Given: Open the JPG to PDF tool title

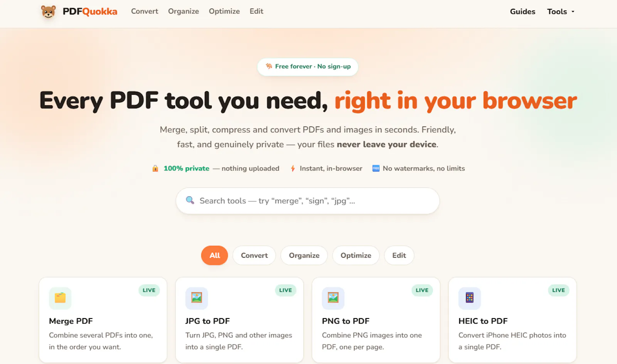Looking at the screenshot, I should point(207,321).
